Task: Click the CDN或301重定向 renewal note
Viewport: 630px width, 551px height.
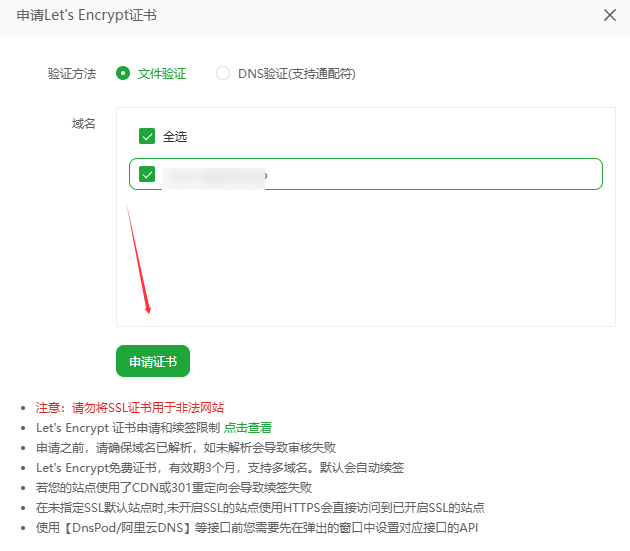Action: click(173, 487)
